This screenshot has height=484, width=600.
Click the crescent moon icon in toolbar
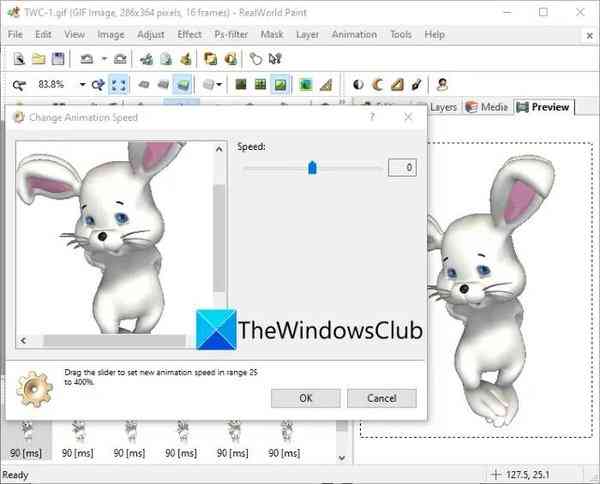pos(378,85)
